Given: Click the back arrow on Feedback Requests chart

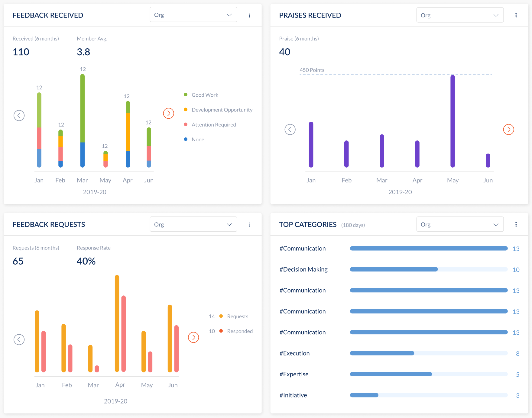Looking at the screenshot, I should click(19, 339).
